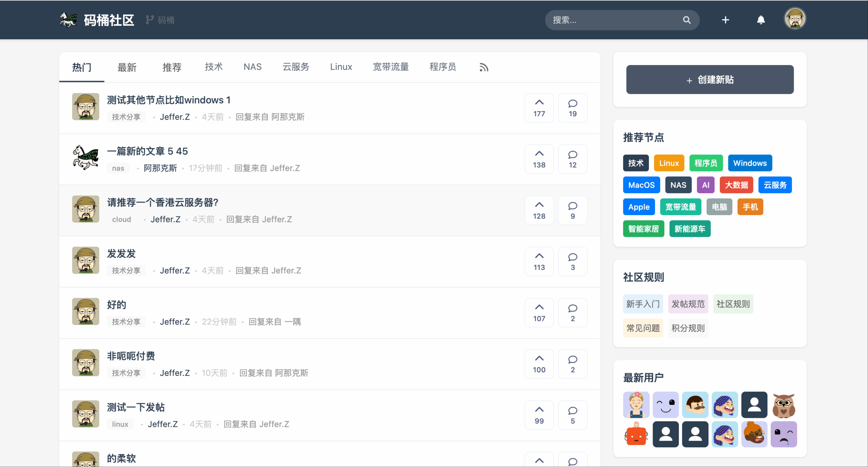This screenshot has width=868, height=467.
Task: Switch to the NAS tab
Action: tap(253, 67)
